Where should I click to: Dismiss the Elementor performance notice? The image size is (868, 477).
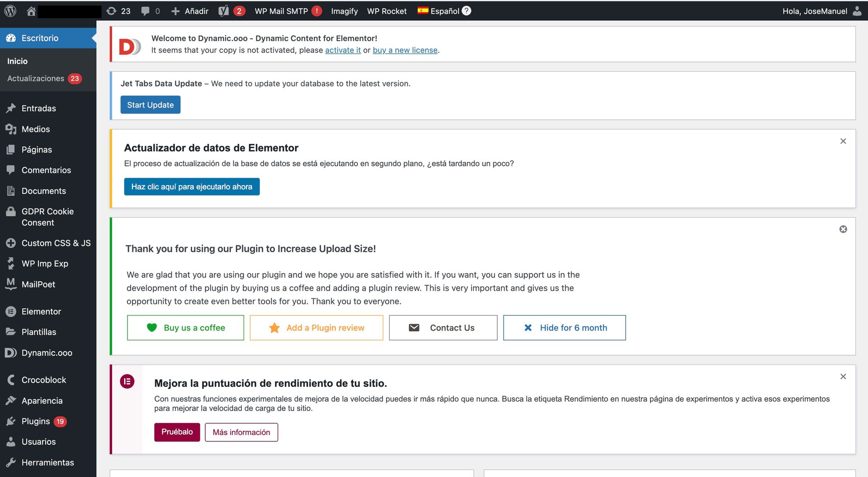843,376
